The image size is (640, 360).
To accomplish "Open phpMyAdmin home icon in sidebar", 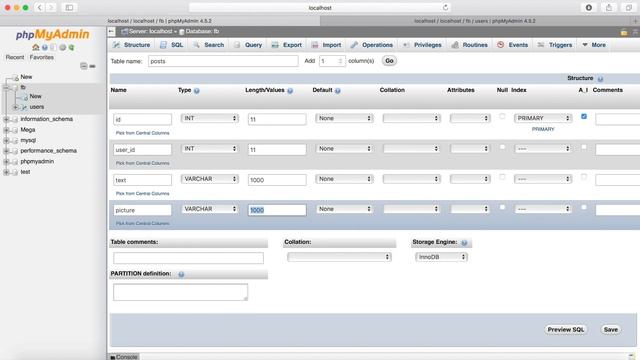I will pos(36,47).
